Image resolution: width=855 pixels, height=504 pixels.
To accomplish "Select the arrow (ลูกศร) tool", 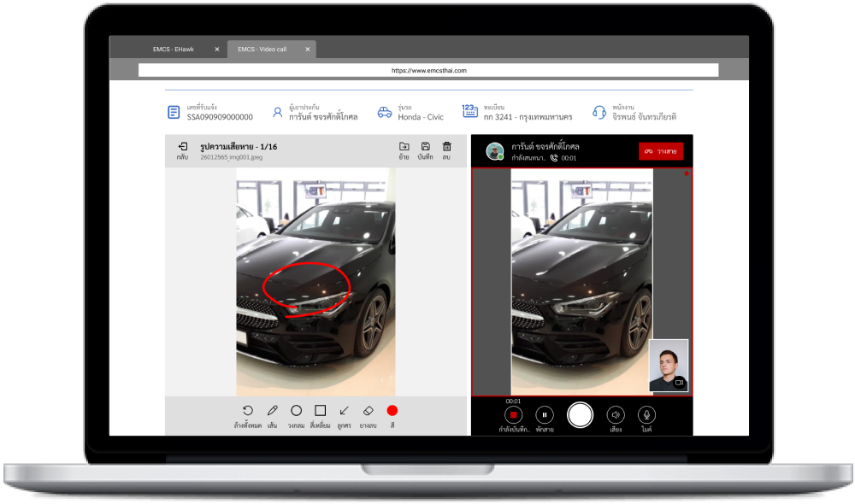I will [344, 410].
